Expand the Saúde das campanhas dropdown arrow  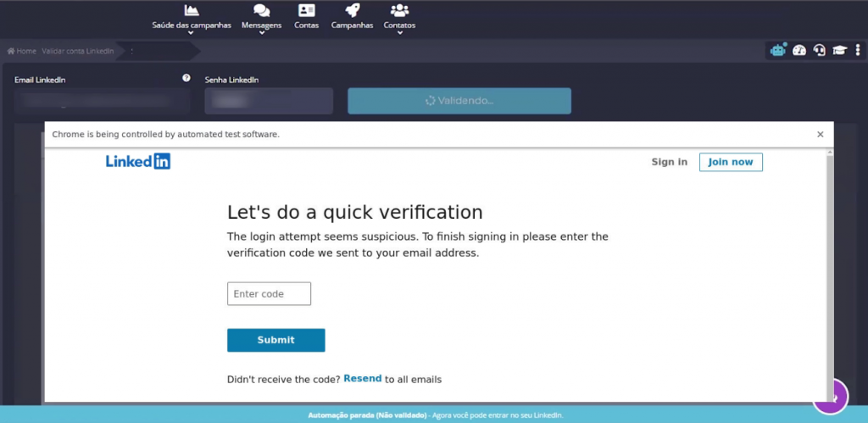click(191, 33)
